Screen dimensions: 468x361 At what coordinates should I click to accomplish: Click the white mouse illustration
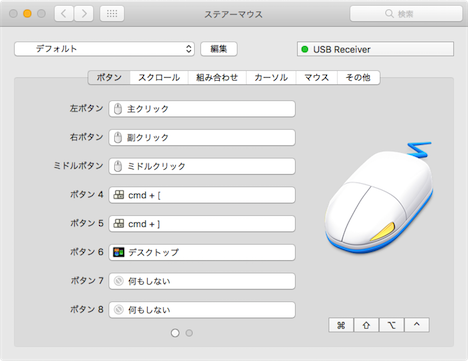click(379, 199)
